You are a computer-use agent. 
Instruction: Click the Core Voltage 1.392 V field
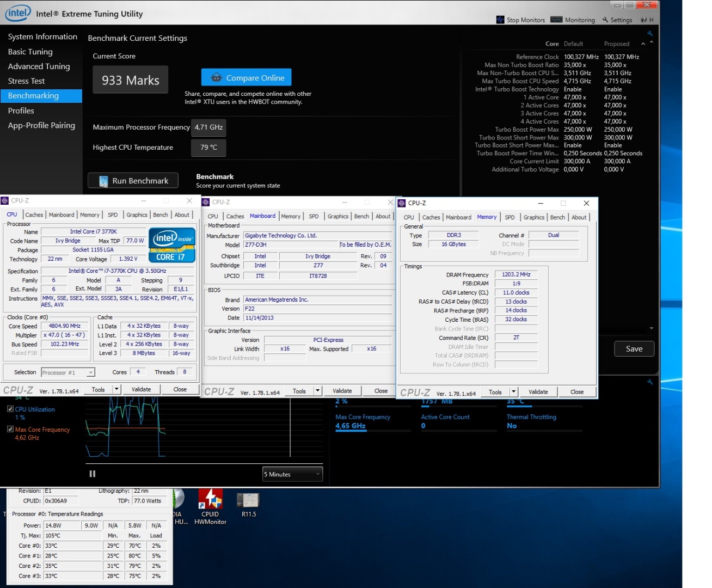point(128,259)
